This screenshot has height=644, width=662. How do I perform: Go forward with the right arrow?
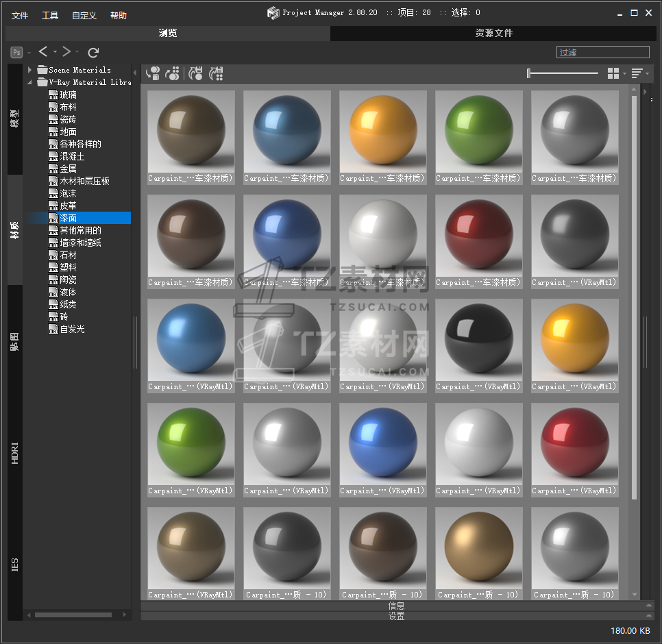[66, 52]
